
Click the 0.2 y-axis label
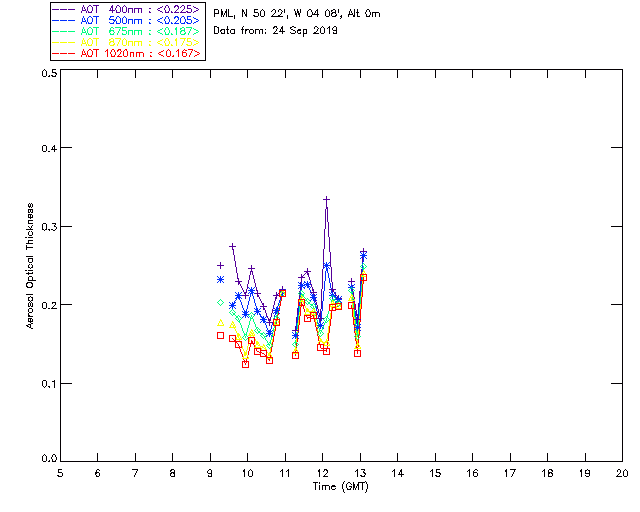click(x=49, y=305)
